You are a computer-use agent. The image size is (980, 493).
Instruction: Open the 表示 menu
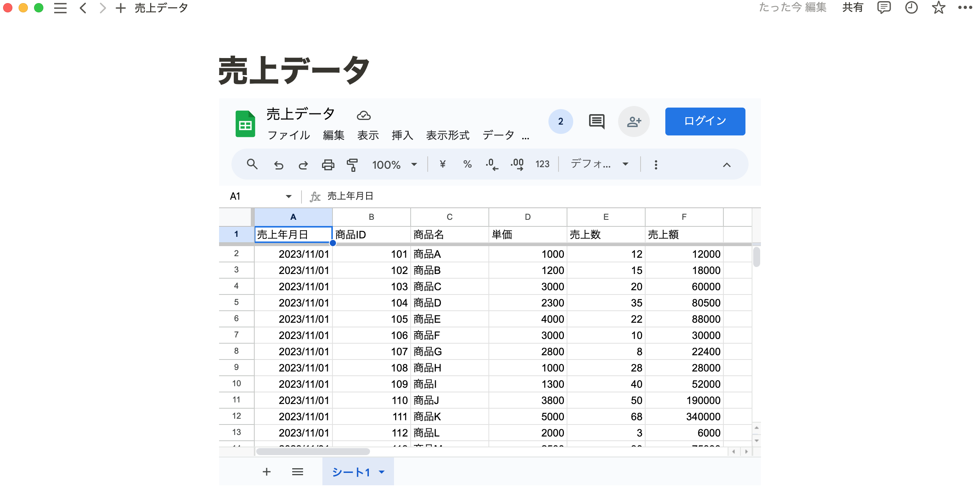[x=368, y=135]
